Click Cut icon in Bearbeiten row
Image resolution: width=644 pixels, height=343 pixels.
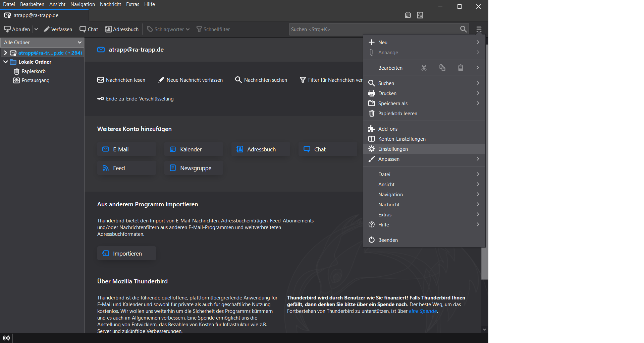coord(424,68)
